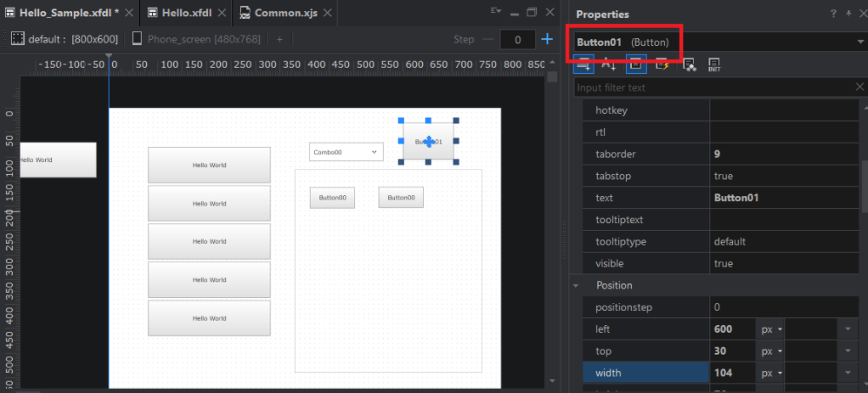This screenshot has width=868, height=393.
Task: Edit the taborder value 9
Action: pos(785,154)
